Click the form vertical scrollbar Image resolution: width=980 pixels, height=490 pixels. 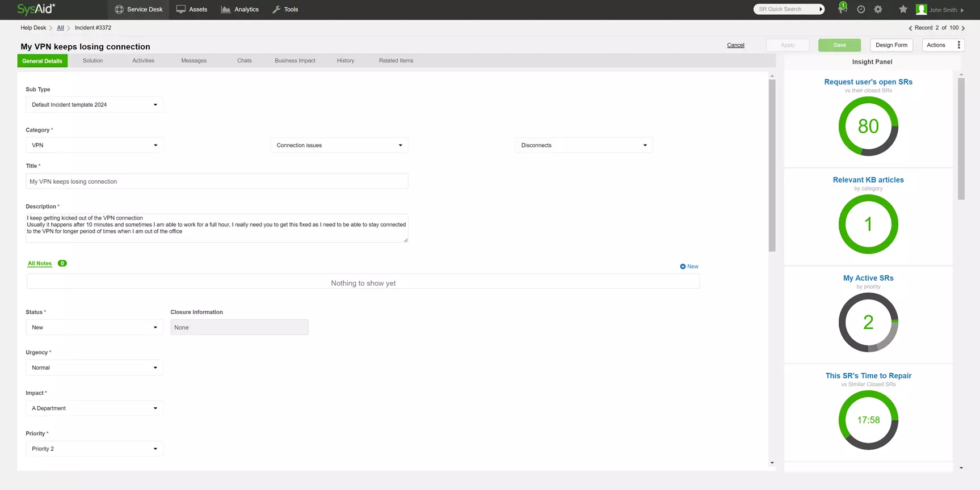(772, 165)
